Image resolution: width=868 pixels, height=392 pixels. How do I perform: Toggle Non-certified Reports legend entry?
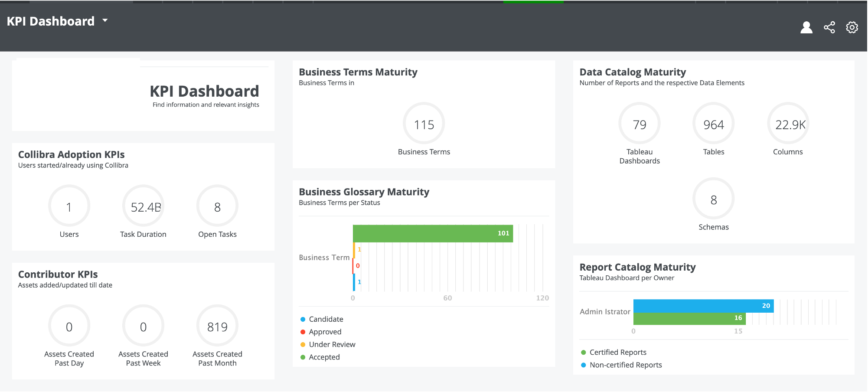coord(621,365)
